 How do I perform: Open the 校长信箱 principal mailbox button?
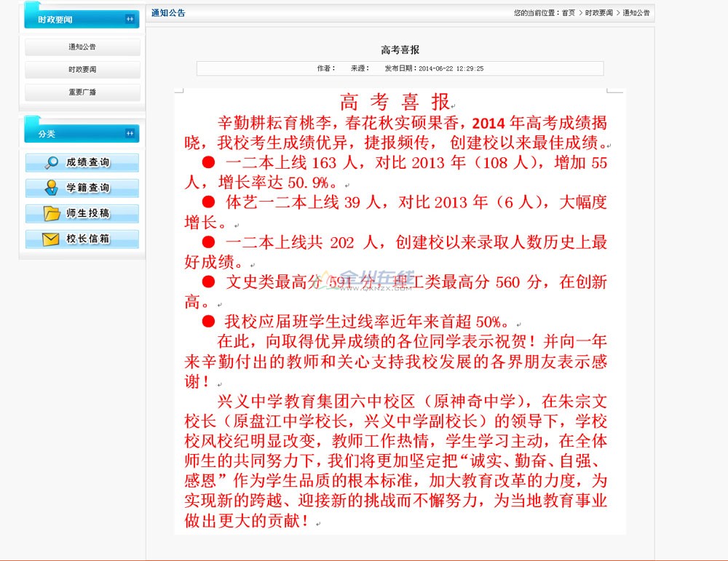coord(82,239)
